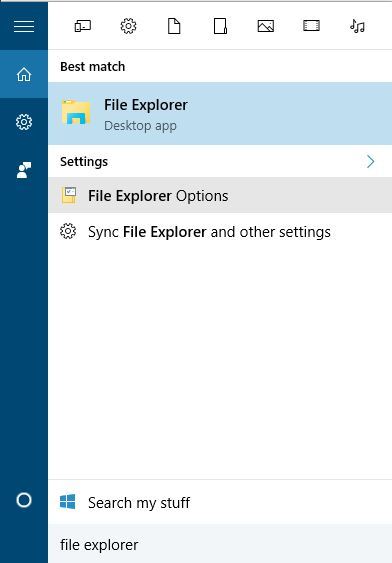Screen dimensions: 392x563
Task: Open the sidebar Settings gear icon
Action: (24, 122)
